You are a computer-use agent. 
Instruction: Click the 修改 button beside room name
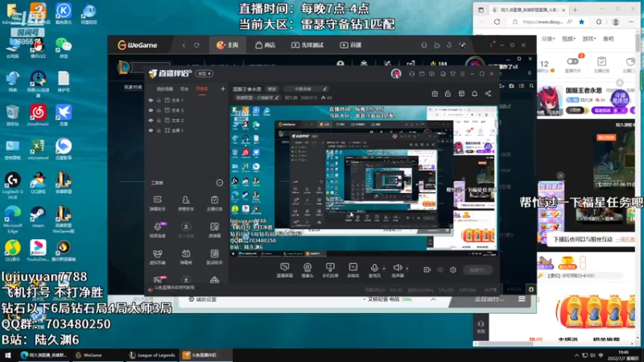coord(272,88)
